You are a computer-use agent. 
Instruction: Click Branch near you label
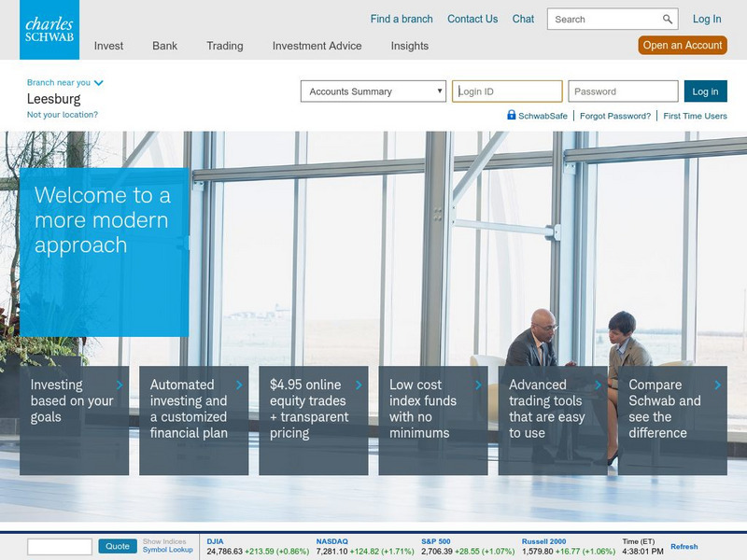tap(59, 82)
